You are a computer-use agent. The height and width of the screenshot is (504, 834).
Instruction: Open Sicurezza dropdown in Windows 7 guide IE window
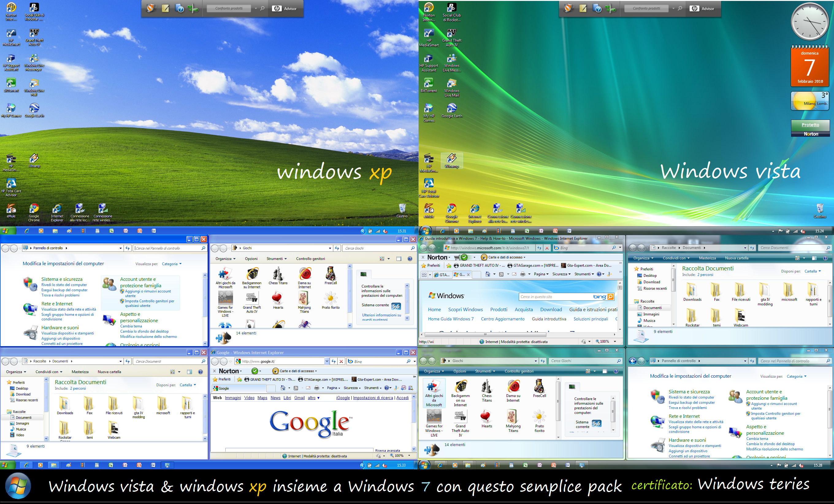coord(561,274)
